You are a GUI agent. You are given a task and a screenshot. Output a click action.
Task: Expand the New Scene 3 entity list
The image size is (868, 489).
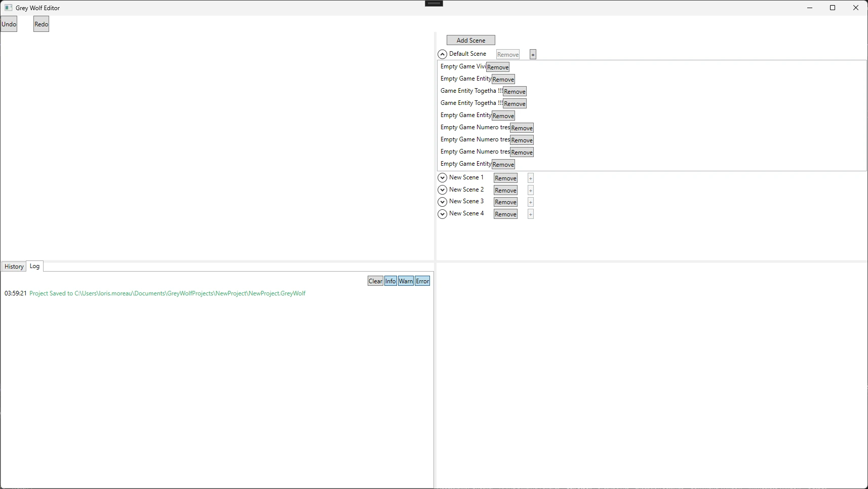(x=442, y=202)
